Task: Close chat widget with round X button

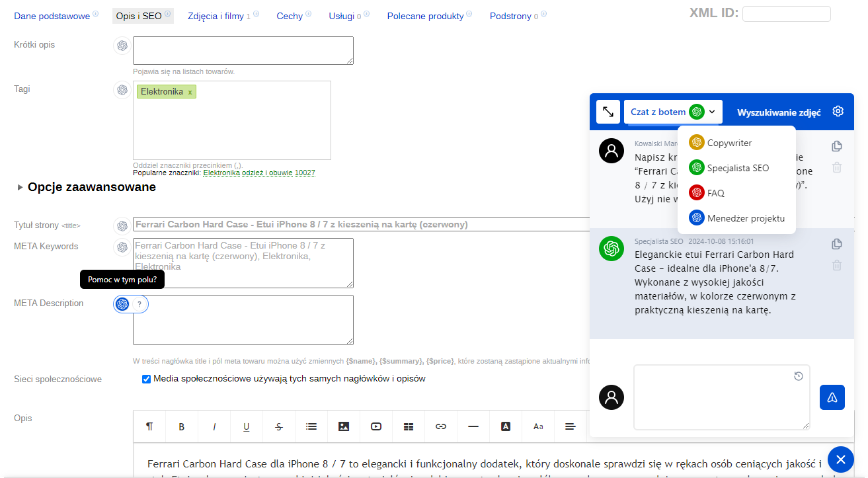Action: coord(840,459)
